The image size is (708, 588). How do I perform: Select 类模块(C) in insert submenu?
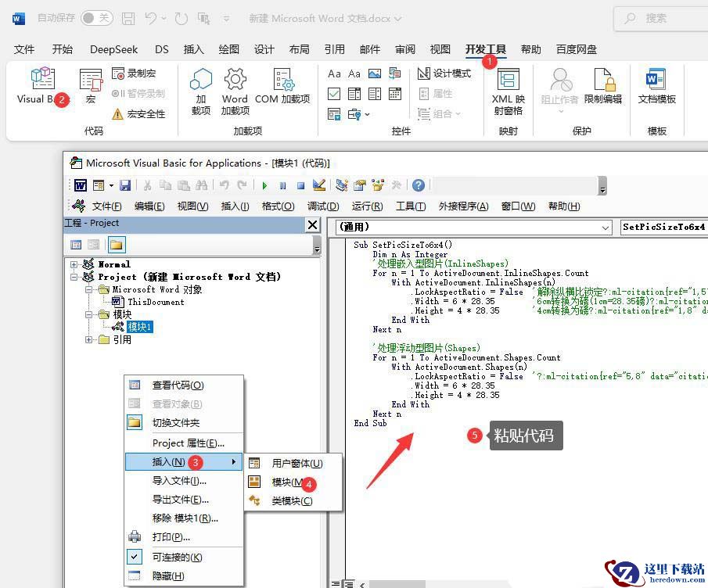pos(293,501)
